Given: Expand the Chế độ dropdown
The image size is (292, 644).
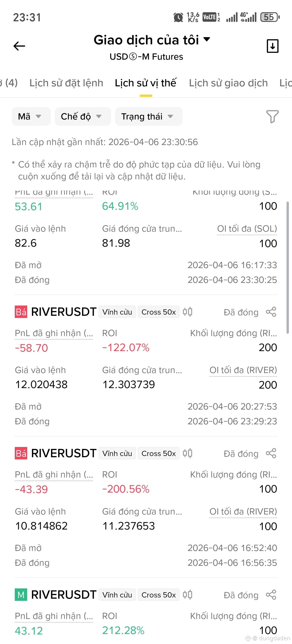Looking at the screenshot, I should click(x=83, y=116).
